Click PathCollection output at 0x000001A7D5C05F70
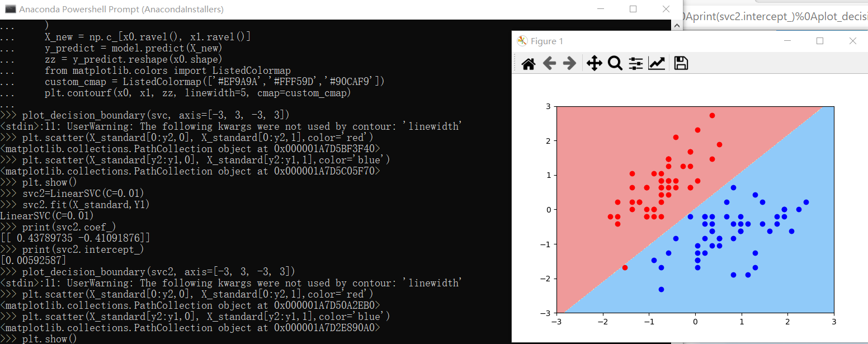The image size is (868, 344). (190, 171)
